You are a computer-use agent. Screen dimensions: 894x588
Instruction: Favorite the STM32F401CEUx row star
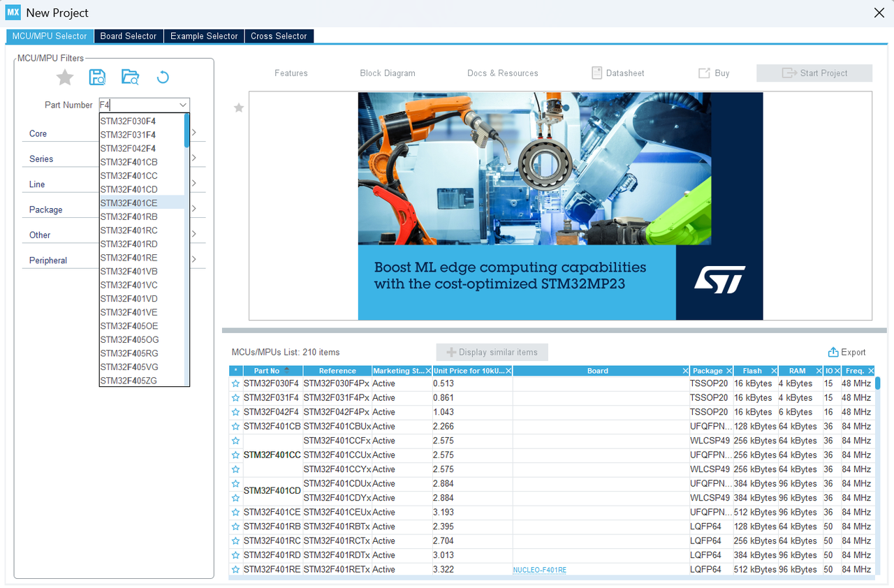pyautogui.click(x=235, y=512)
